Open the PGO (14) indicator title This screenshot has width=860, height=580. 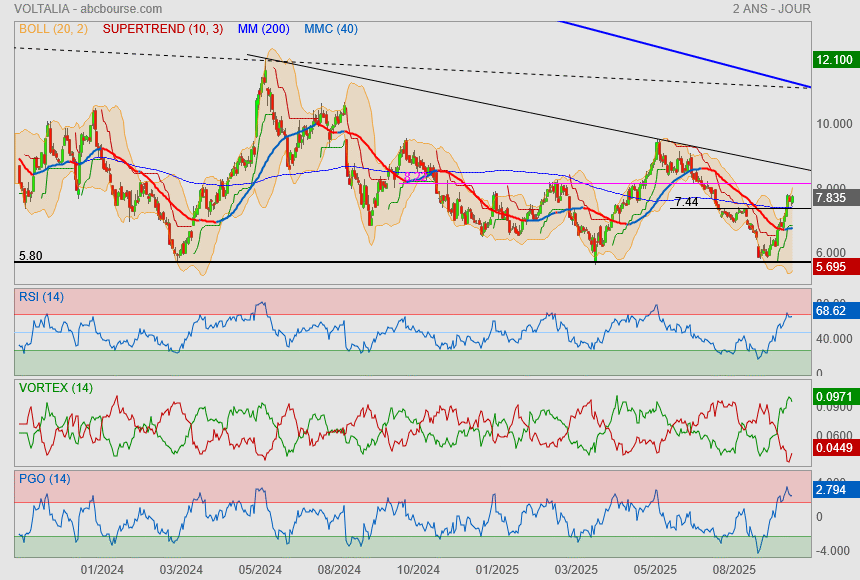pyautogui.click(x=43, y=479)
